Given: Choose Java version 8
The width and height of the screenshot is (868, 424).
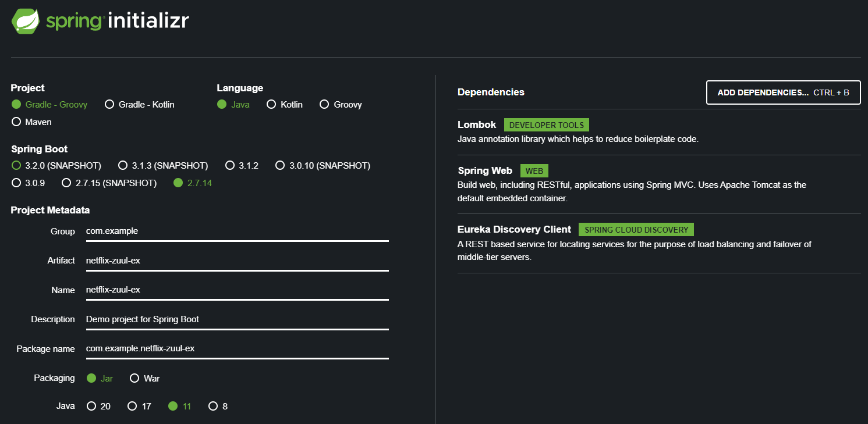Looking at the screenshot, I should pyautogui.click(x=218, y=406).
